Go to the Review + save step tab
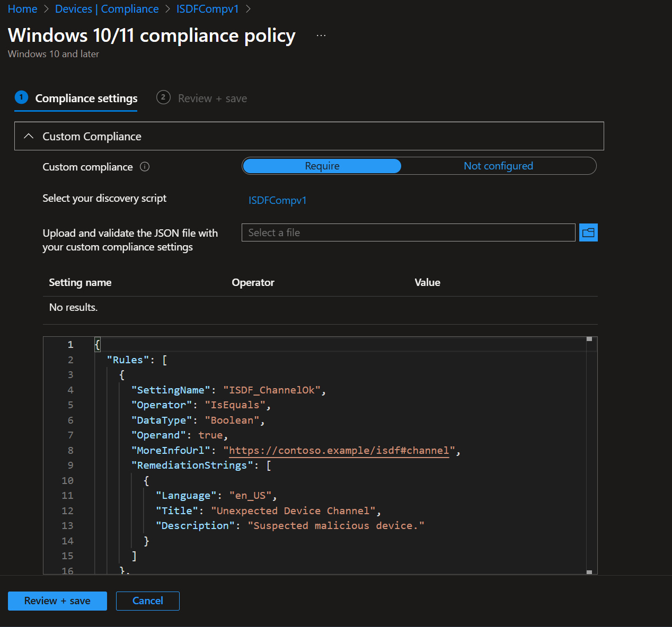Image resolution: width=672 pixels, height=627 pixels. click(202, 98)
